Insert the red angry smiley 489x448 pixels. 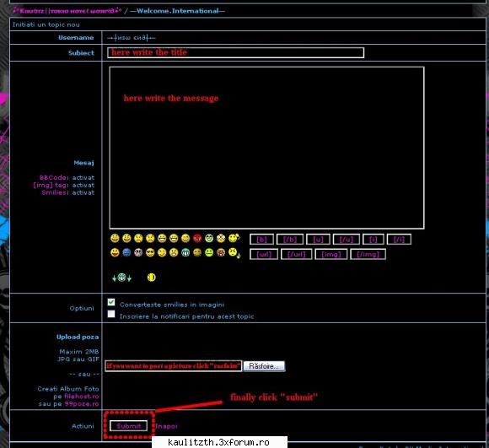[x=197, y=239]
